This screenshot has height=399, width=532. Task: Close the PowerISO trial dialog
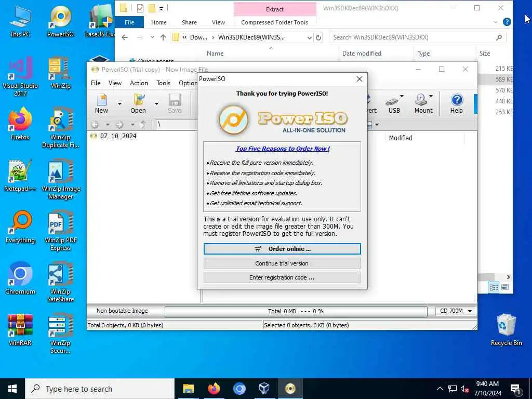point(360,79)
